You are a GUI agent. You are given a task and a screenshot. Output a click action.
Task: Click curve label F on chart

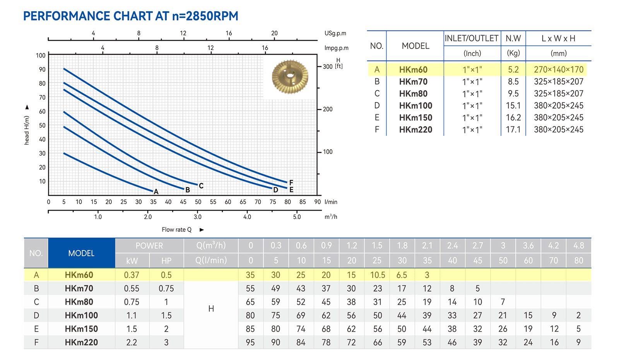pos(291,182)
